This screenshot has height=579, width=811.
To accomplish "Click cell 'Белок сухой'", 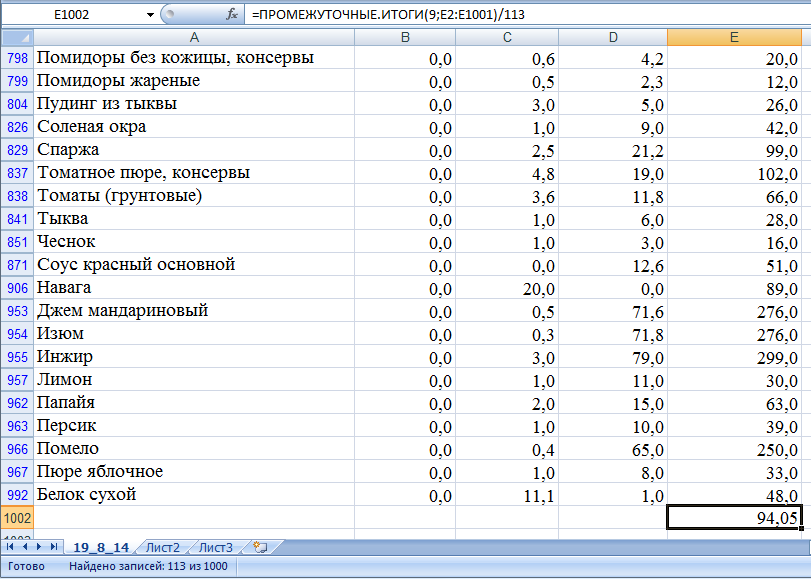I will pyautogui.click(x=194, y=495).
